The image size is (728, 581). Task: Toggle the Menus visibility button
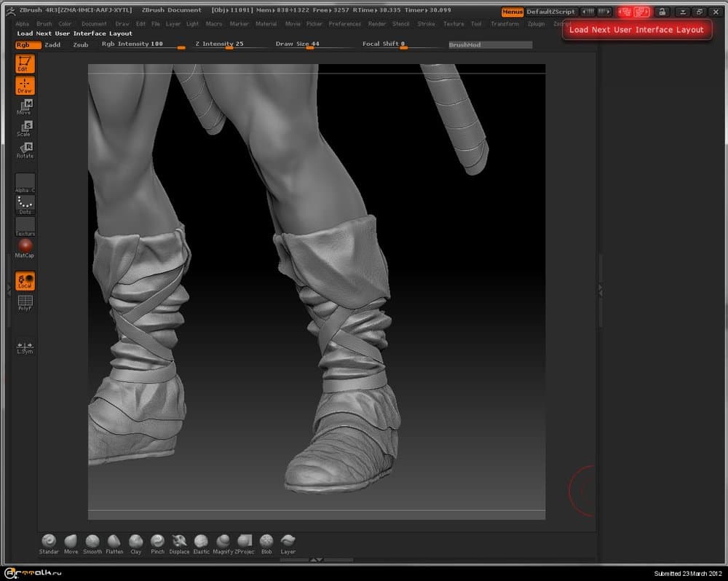513,12
